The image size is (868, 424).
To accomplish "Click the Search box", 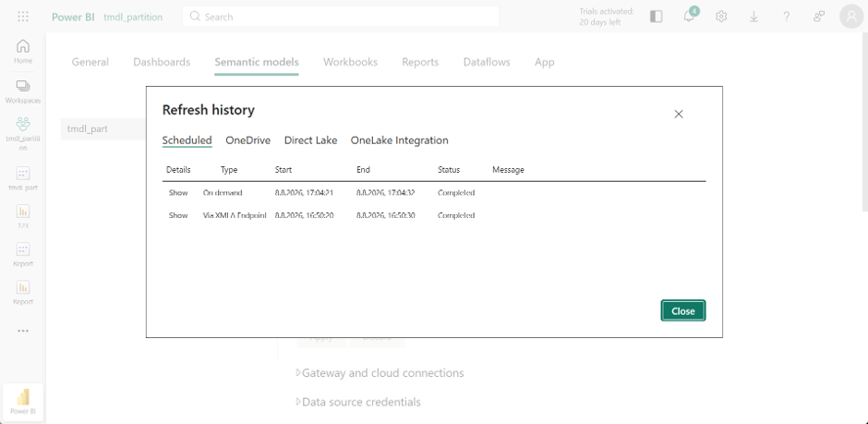I will pyautogui.click(x=341, y=17).
